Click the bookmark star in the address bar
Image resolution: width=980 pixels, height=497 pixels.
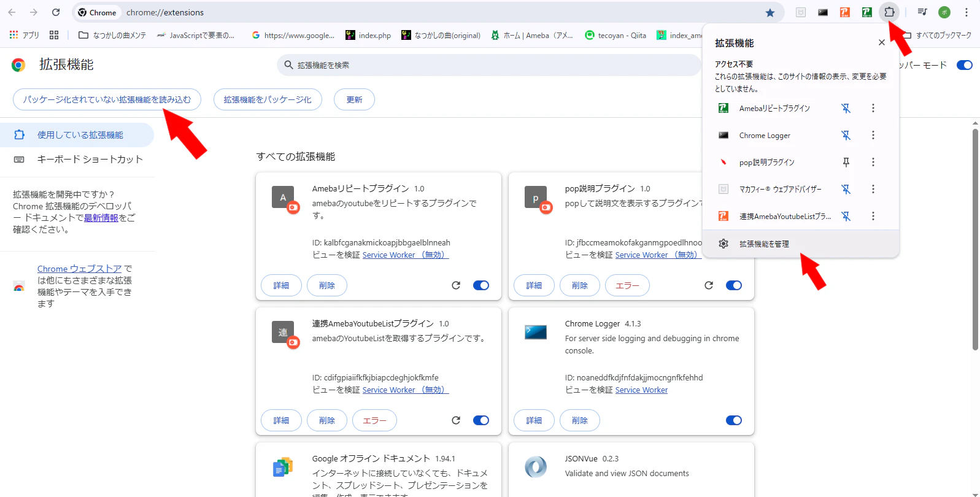pos(770,12)
